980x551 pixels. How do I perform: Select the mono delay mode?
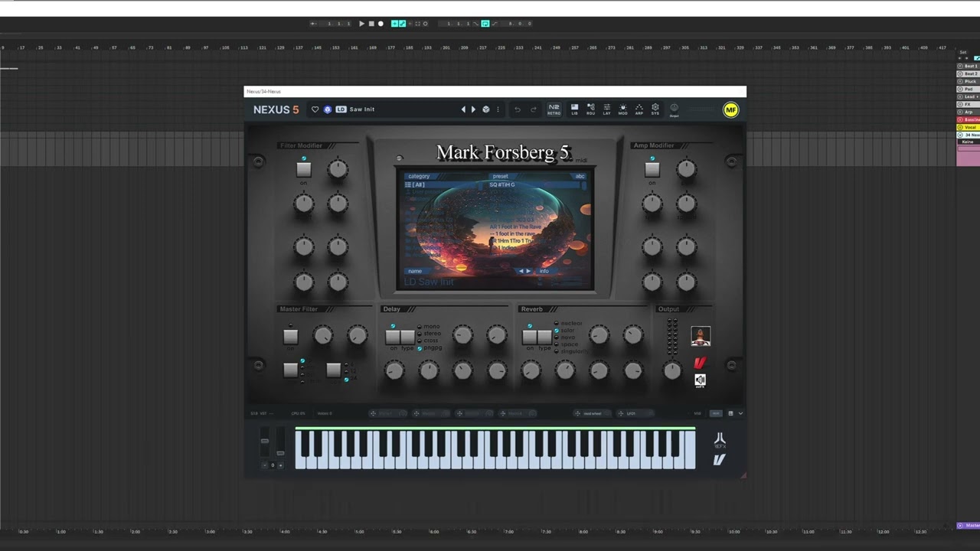(431, 327)
